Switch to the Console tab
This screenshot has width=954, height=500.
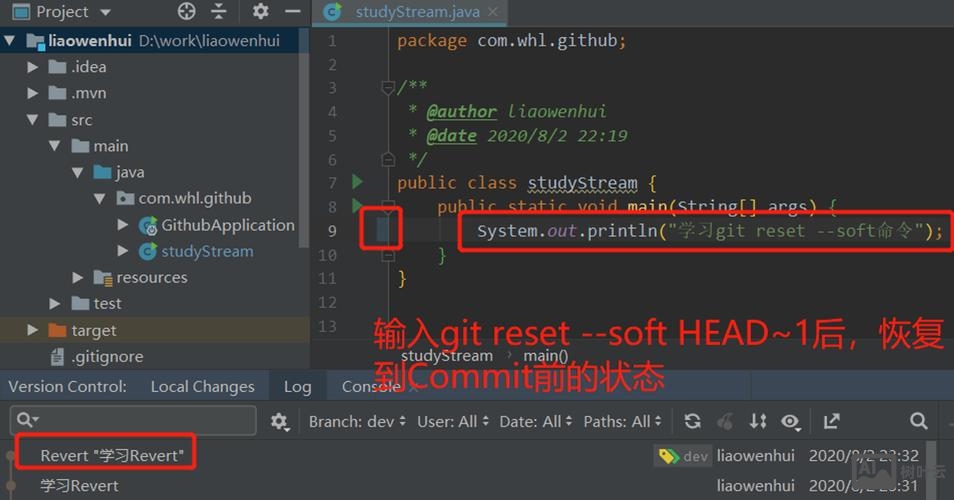371,387
